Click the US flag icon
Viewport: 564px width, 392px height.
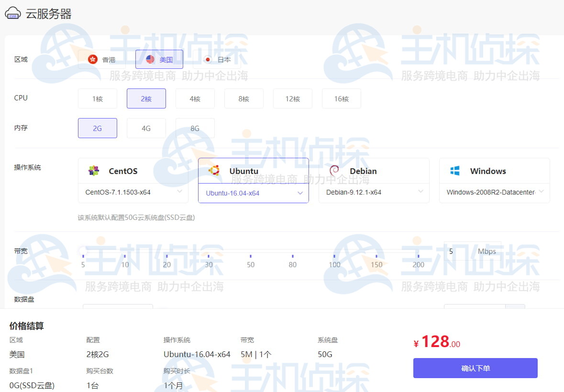149,59
